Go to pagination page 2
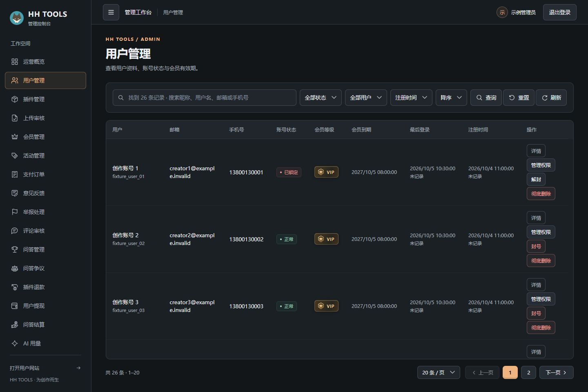The width and height of the screenshot is (588, 392). point(528,372)
